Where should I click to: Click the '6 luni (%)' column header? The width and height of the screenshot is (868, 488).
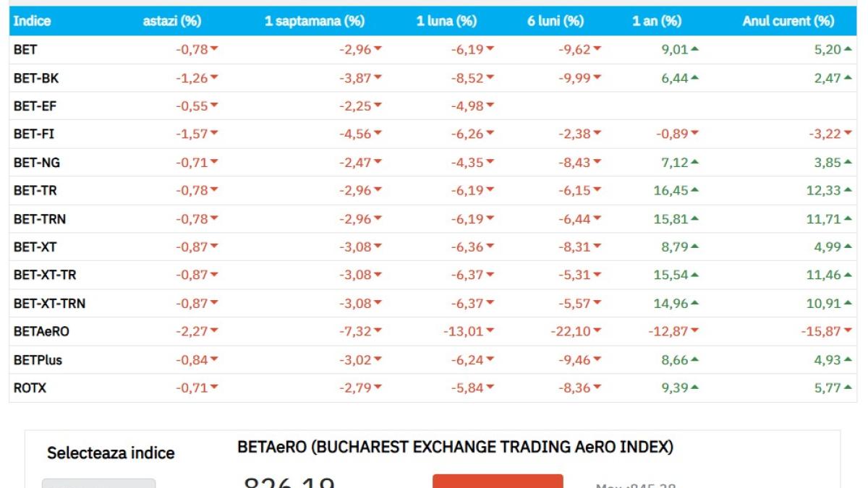(555, 21)
